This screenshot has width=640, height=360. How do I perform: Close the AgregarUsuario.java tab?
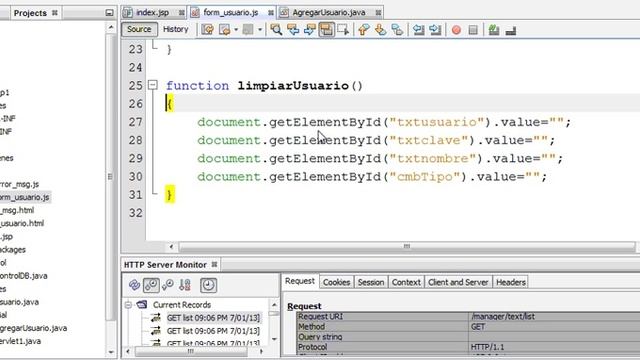[378, 13]
